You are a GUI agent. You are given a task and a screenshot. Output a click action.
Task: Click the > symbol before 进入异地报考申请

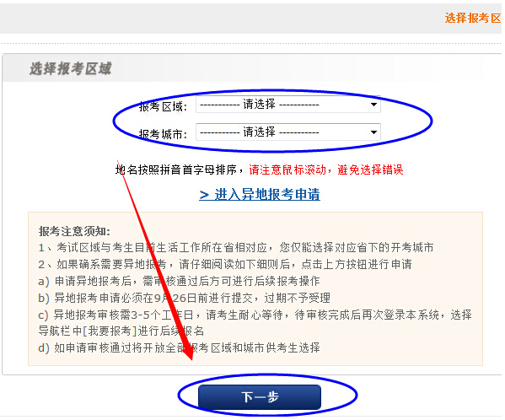(x=204, y=195)
